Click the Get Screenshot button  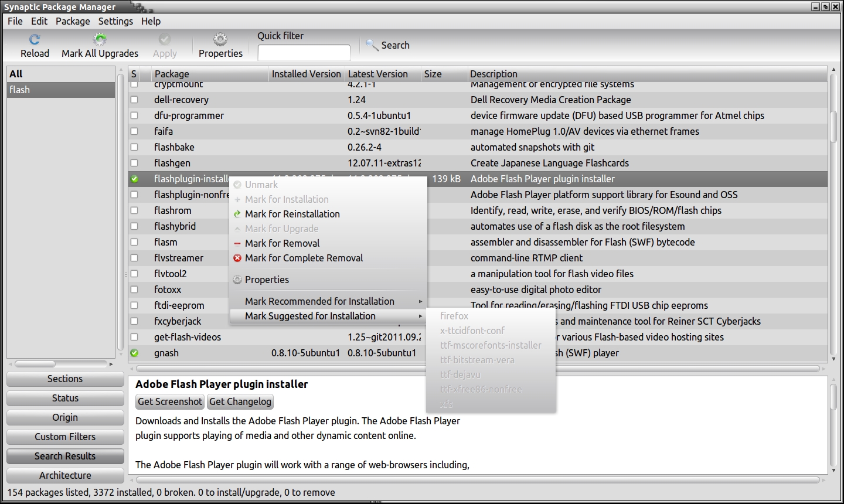click(170, 401)
